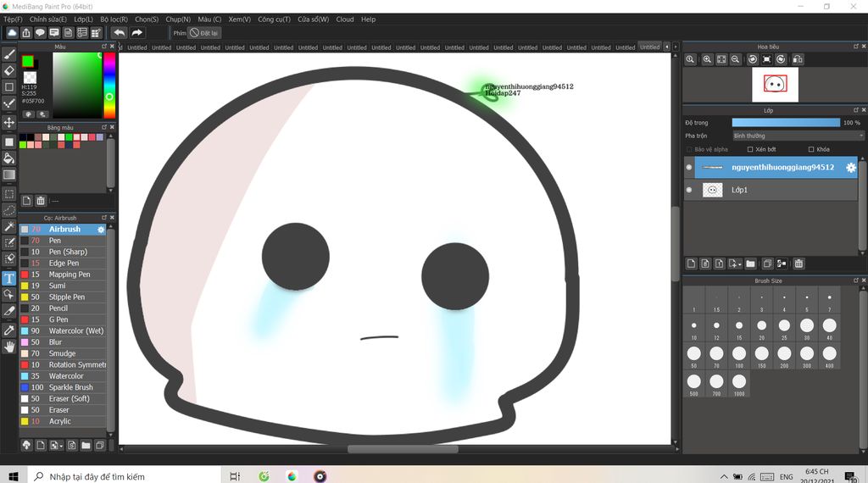Screen dimensions: 868x483
Task: Open the Công cụ(T) menu
Action: (274, 19)
